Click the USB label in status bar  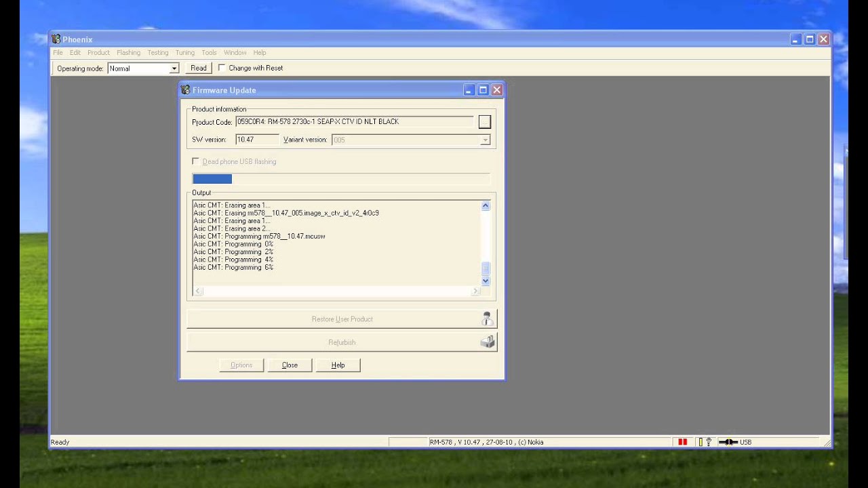(745, 442)
